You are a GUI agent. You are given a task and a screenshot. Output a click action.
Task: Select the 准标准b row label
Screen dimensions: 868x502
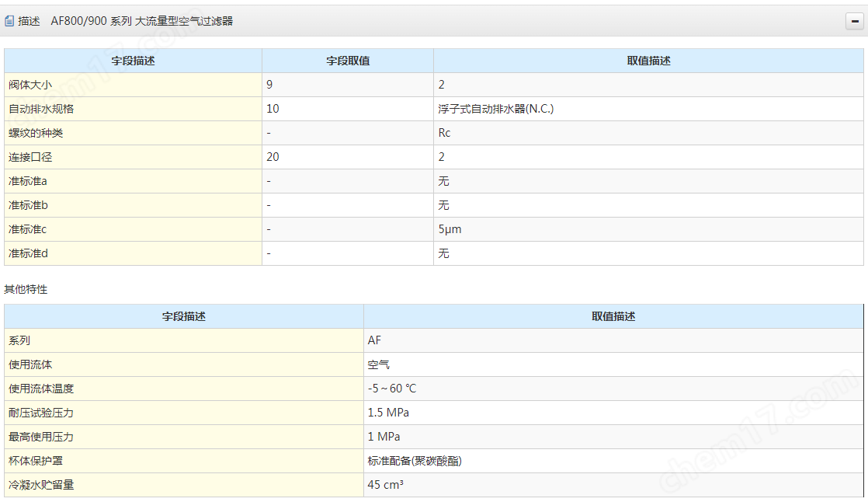point(28,205)
